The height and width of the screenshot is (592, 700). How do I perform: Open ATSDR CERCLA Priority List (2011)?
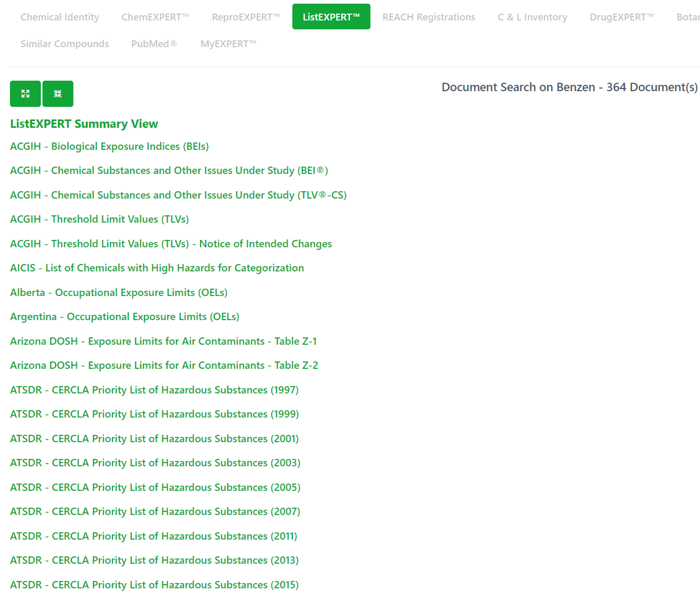pos(154,536)
